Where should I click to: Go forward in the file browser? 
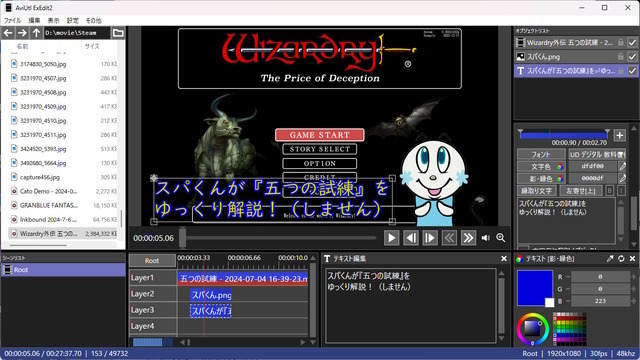[x=22, y=33]
